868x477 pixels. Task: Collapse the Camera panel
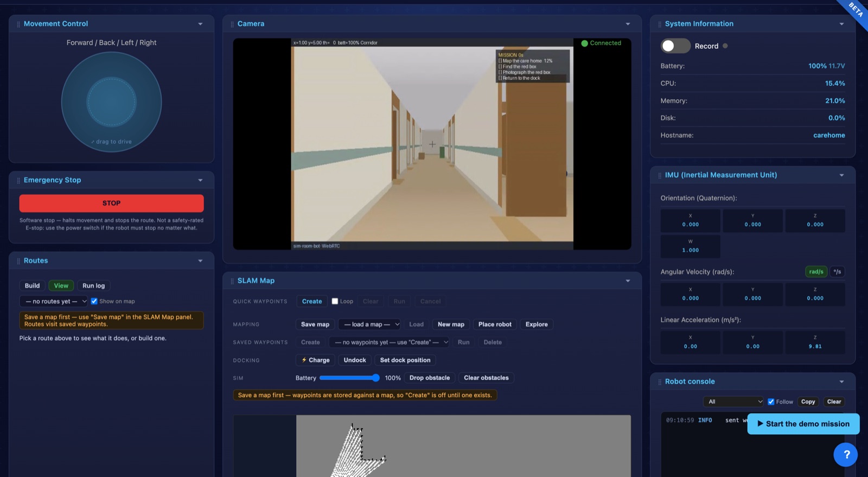[x=628, y=24]
